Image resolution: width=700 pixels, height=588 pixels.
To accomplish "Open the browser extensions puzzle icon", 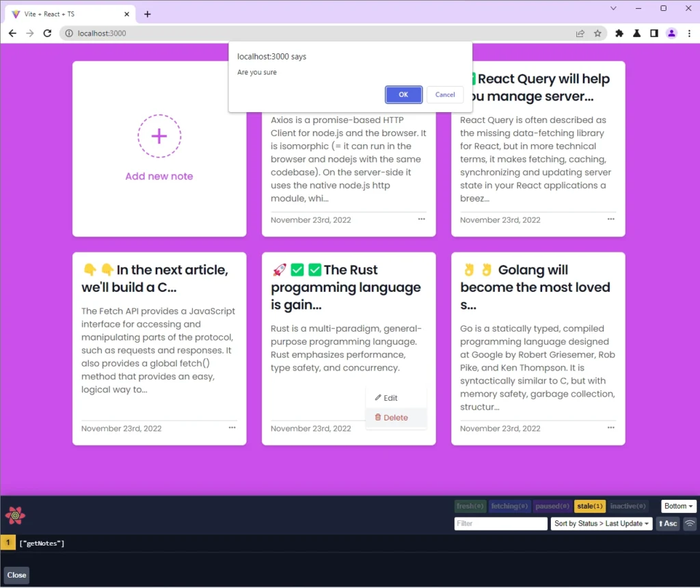I will [619, 33].
